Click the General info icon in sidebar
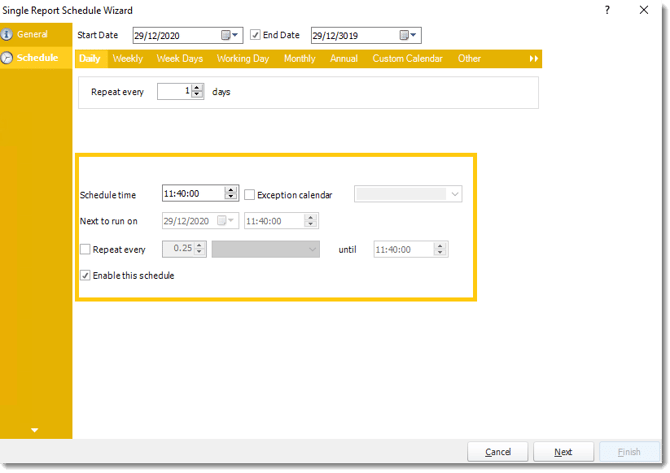Image resolution: width=670 pixels, height=473 pixels. (8, 35)
